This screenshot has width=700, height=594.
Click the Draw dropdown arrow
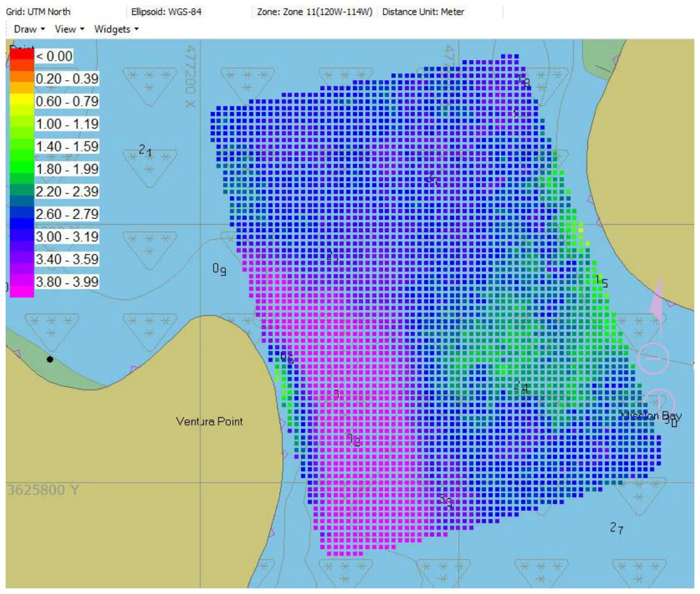coord(43,29)
